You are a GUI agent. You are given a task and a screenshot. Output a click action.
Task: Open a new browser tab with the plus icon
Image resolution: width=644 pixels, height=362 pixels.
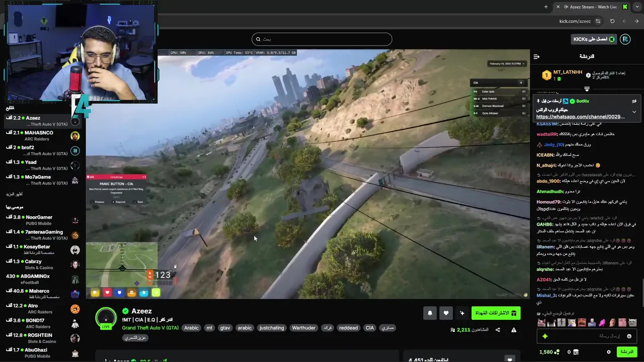pos(546,7)
